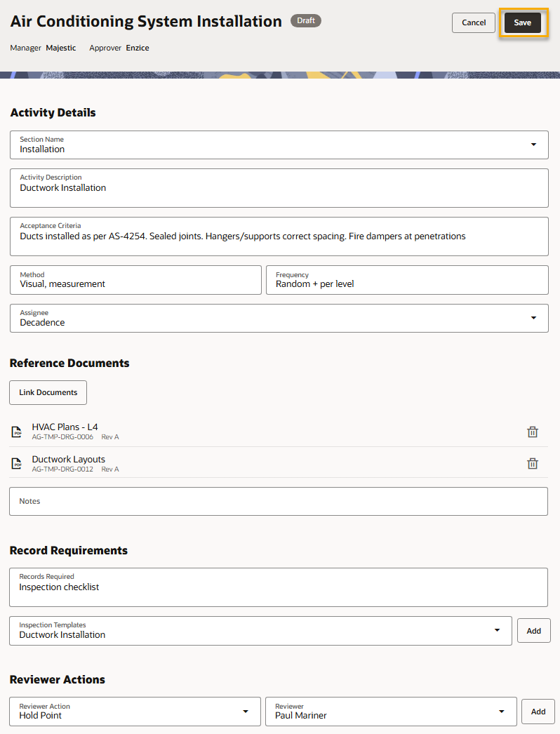Screen dimensions: 560x734
Task: Edit the Records Required field
Action: click(279, 587)
